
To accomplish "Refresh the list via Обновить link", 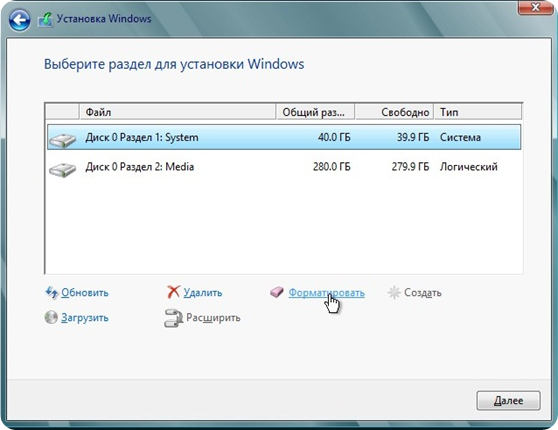I will point(85,293).
